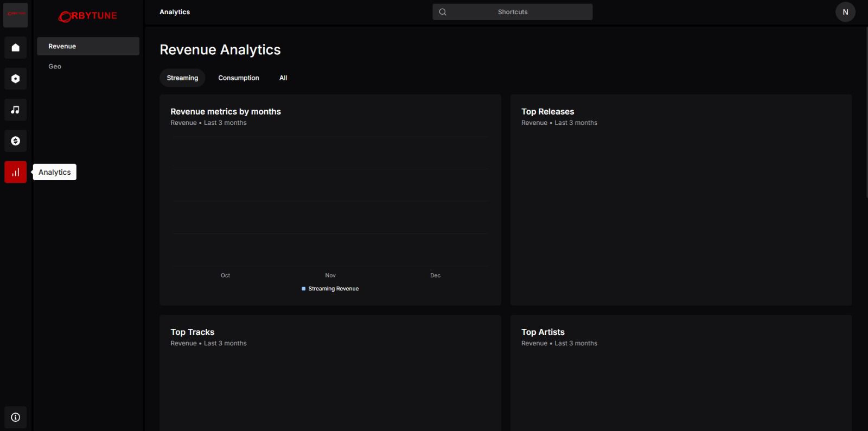Select the Streaming tab

coord(182,78)
